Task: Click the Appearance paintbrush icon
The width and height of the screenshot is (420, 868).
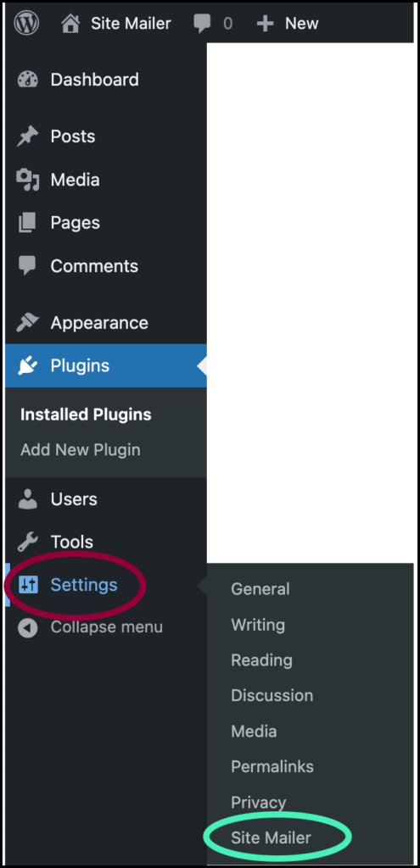Action: [x=27, y=323]
